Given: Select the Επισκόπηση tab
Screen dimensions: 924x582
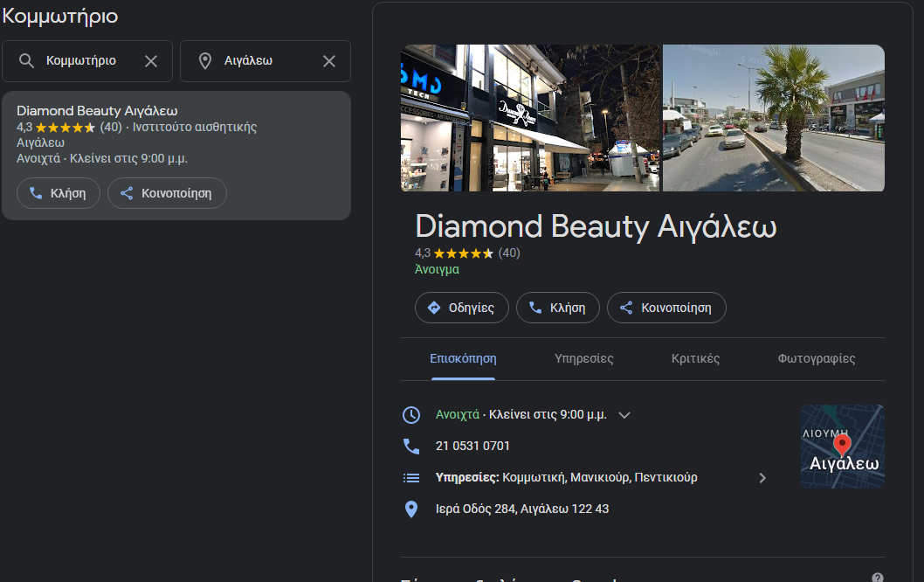Looking at the screenshot, I should pos(463,358).
